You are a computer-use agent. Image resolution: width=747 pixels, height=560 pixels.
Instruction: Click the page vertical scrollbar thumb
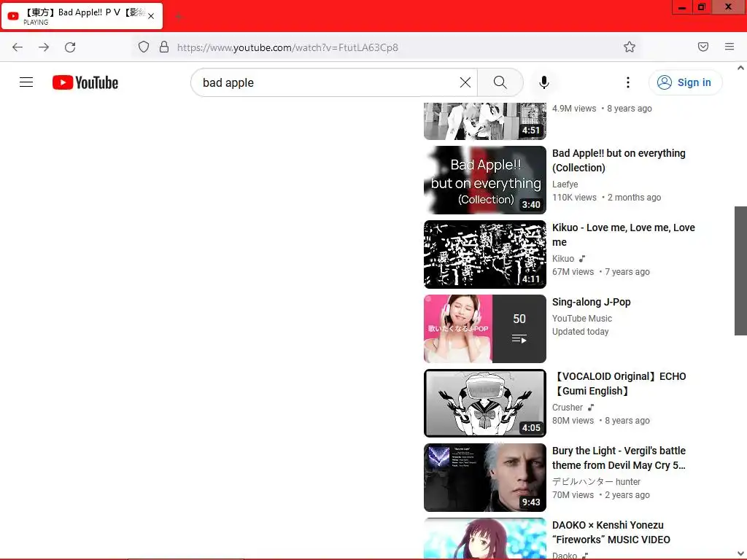point(740,271)
